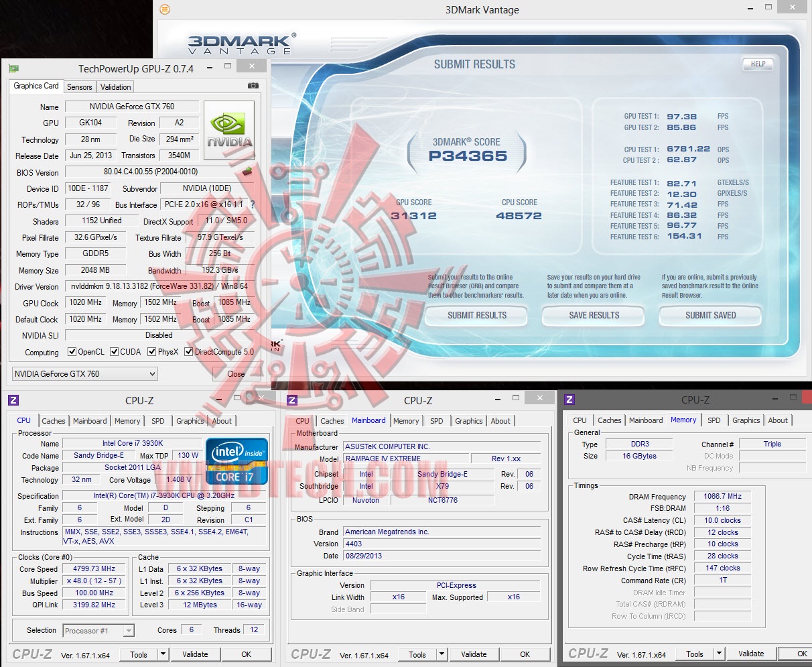The height and width of the screenshot is (667, 812).
Task: Open the Processor #1 selection dropdown
Action: tap(98, 630)
